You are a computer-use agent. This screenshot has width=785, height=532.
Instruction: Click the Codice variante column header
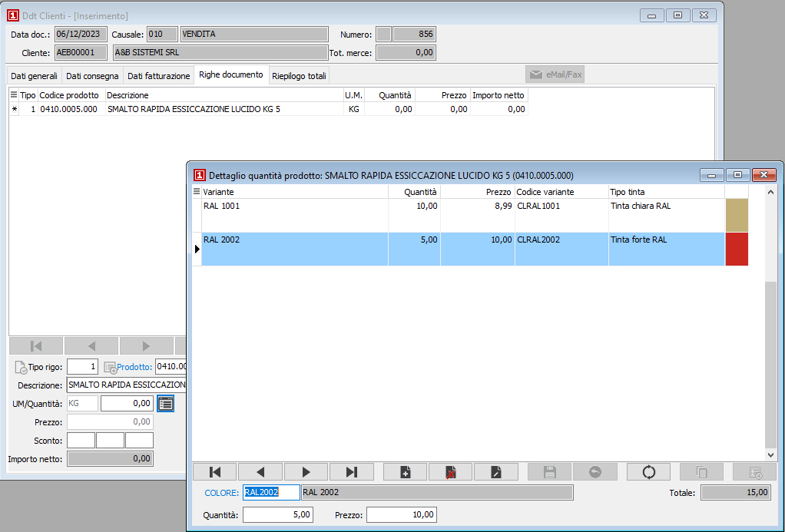561,192
